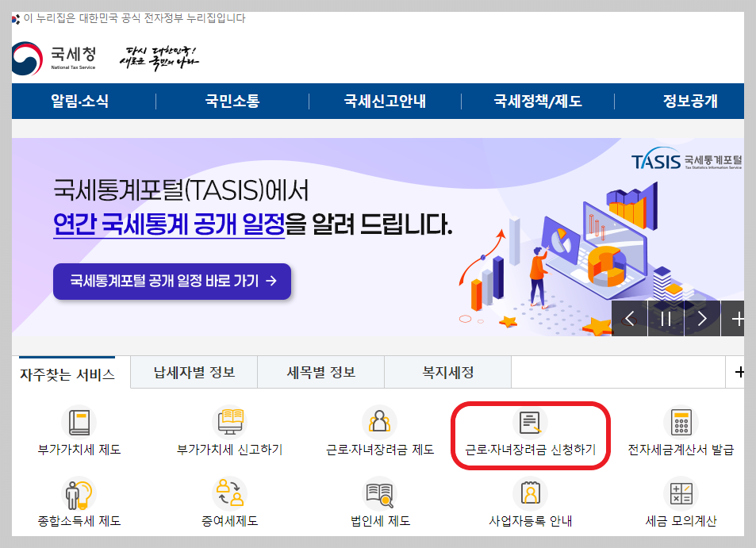The height and width of the screenshot is (548, 756).
Task: Switch to the 납세자별 정보 tab
Action: click(x=194, y=372)
